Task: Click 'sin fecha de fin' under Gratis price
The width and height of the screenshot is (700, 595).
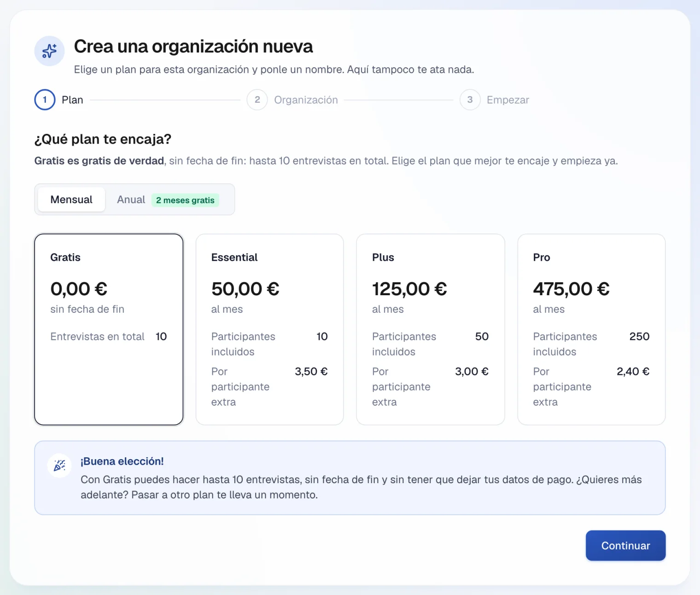Action: pyautogui.click(x=87, y=309)
